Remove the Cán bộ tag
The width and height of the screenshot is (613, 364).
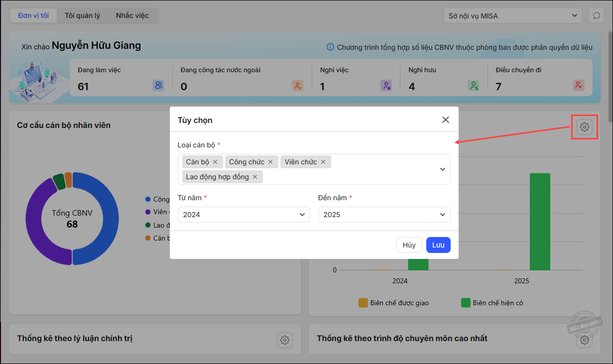(215, 162)
